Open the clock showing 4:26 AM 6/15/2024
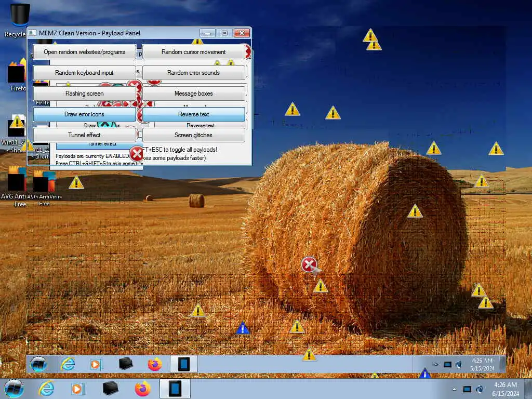 pyautogui.click(x=506, y=389)
